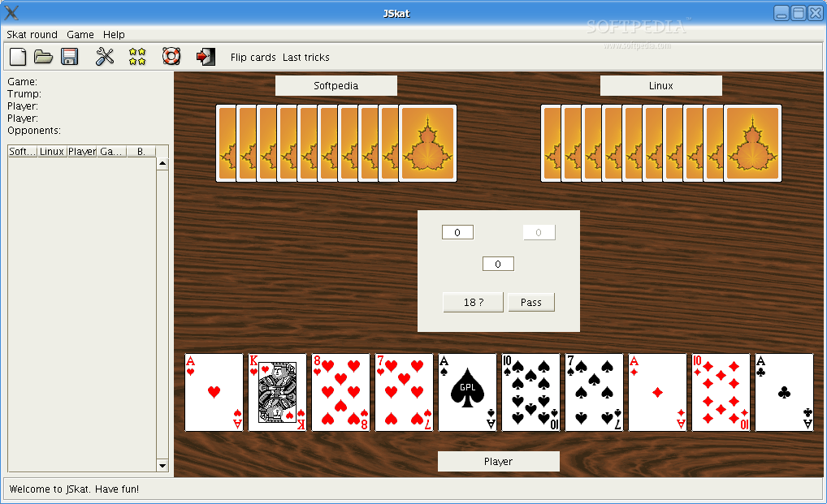Image resolution: width=827 pixels, height=504 pixels.
Task: Maximize the JSkat window
Action: click(x=799, y=13)
